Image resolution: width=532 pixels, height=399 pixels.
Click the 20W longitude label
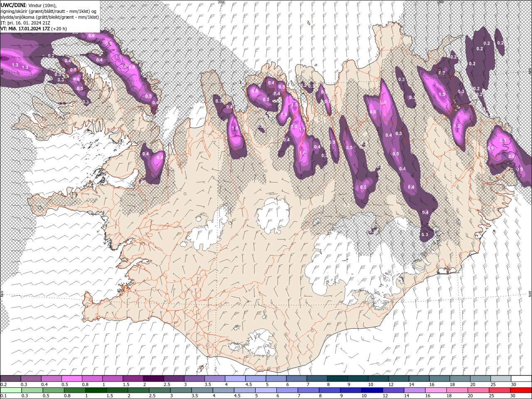(221, 2)
